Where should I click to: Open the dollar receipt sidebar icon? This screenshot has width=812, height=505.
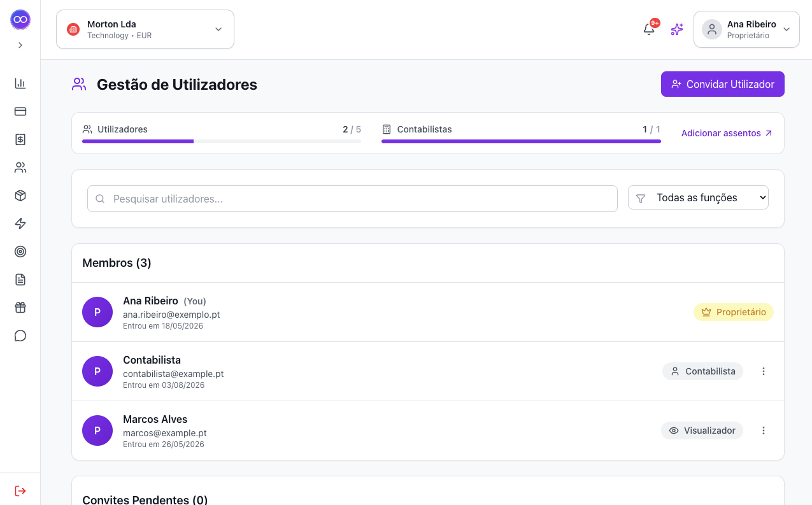(20, 139)
